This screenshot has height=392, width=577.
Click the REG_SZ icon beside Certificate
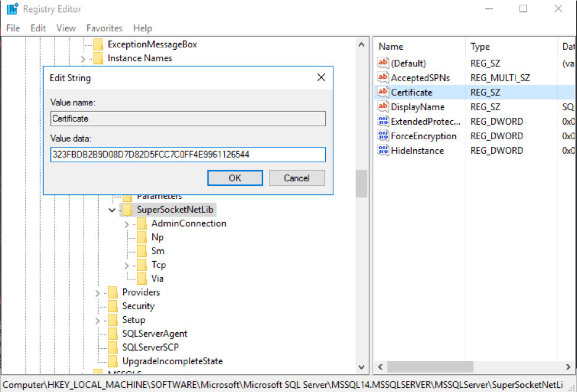coord(382,92)
